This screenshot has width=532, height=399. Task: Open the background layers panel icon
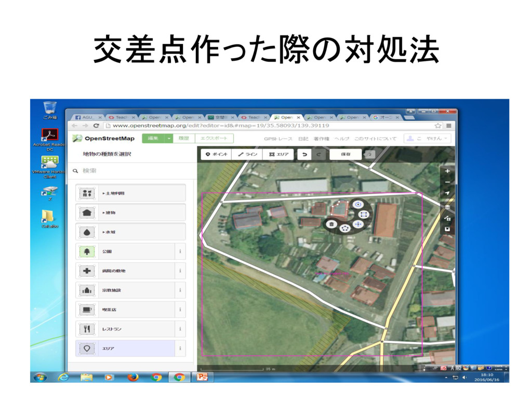tap(447, 207)
